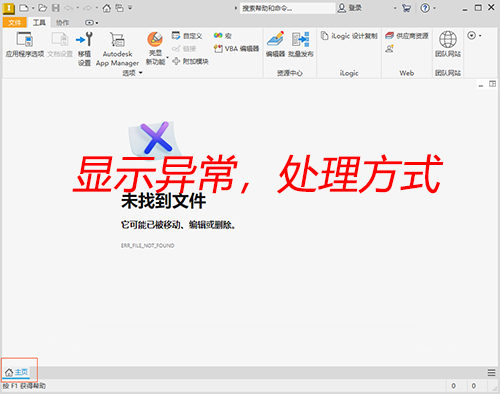The height and width of the screenshot is (394, 500).
Task: Click the 移植设置 migrate settings icon
Action: click(84, 48)
